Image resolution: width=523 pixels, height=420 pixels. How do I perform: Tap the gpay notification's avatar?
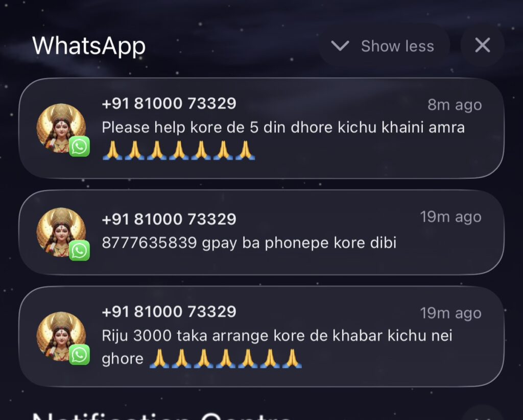61,232
